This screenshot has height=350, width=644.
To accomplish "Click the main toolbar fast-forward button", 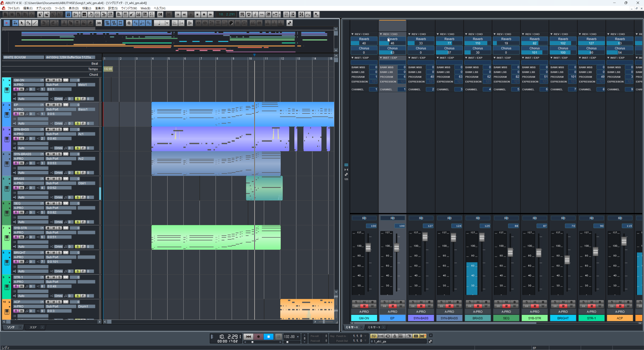I will point(210,14).
